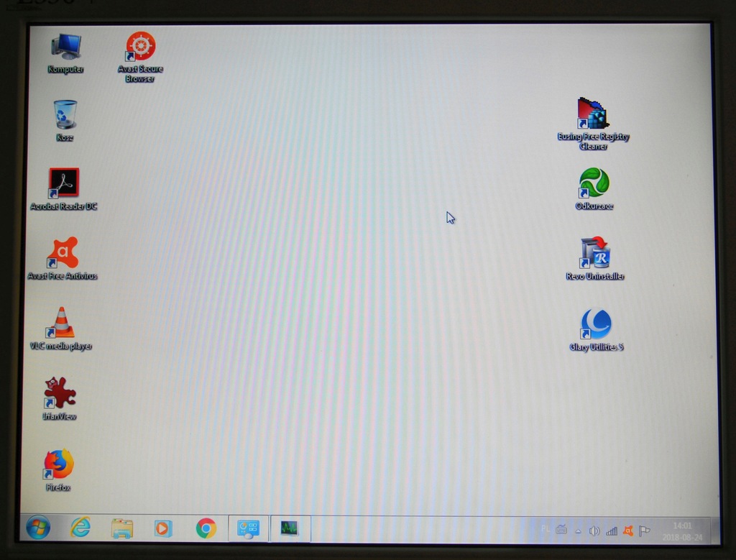Image resolution: width=736 pixels, height=560 pixels.
Task: Click the Show desktop button
Action: point(715,531)
